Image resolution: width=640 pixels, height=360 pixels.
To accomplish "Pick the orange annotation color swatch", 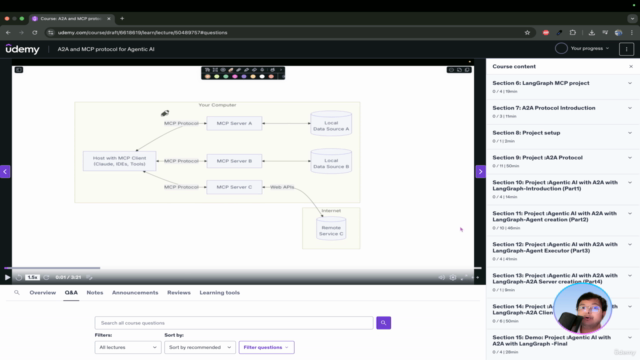I will pos(208,76).
